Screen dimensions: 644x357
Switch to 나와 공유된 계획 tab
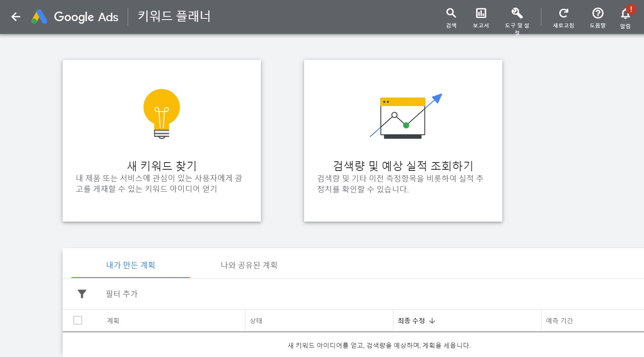click(x=249, y=265)
